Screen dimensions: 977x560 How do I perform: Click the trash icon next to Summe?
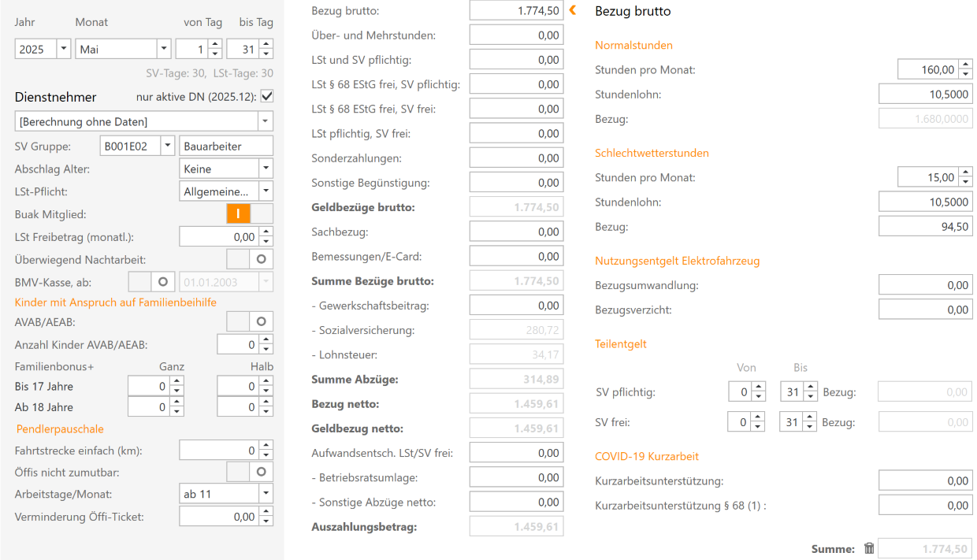pyautogui.click(x=870, y=548)
